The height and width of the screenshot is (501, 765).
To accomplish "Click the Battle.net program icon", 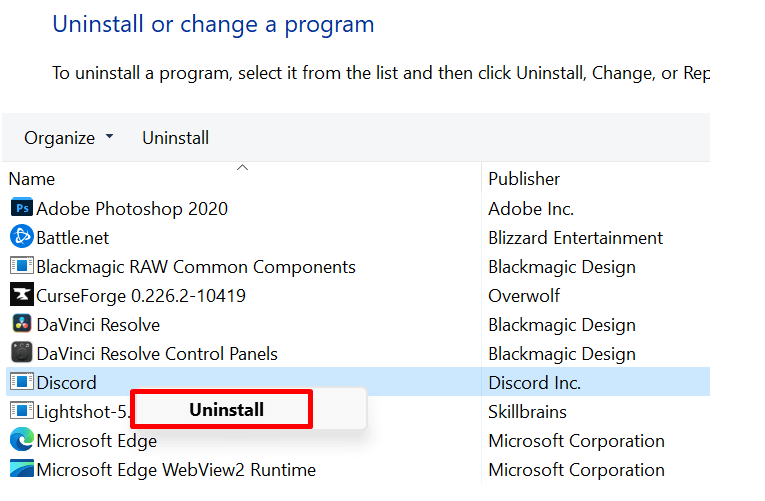I will pyautogui.click(x=21, y=238).
